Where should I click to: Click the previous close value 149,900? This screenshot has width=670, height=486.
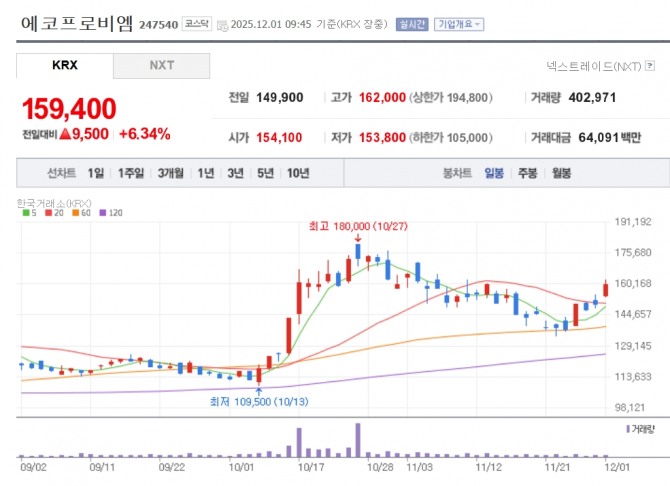click(x=279, y=97)
